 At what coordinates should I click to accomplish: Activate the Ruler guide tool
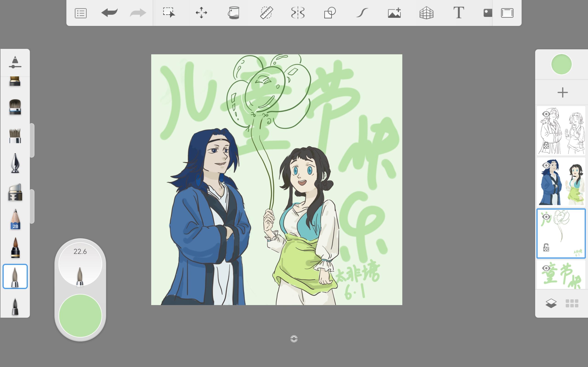pyautogui.click(x=266, y=13)
